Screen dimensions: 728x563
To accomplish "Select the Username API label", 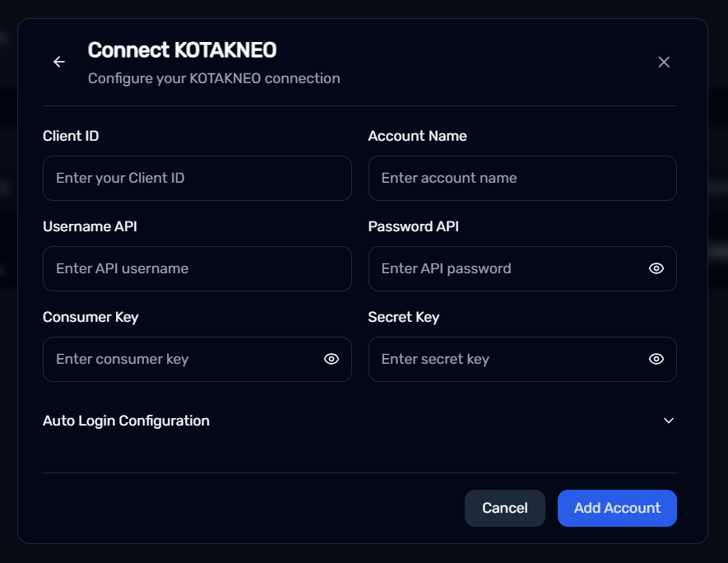I will point(90,226).
